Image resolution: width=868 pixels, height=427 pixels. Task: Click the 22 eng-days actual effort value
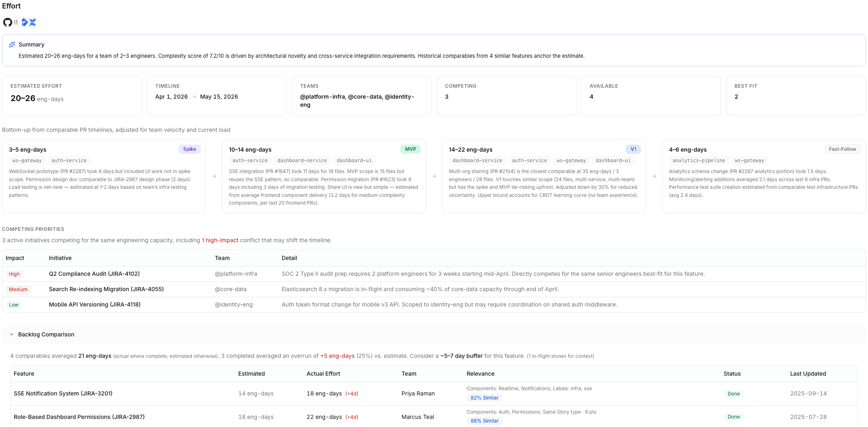324,417
